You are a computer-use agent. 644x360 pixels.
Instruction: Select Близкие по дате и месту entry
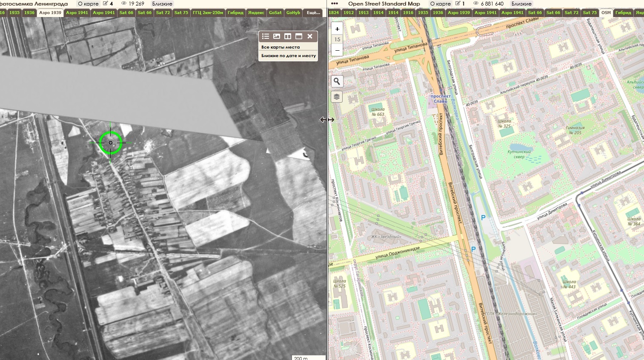[288, 55]
